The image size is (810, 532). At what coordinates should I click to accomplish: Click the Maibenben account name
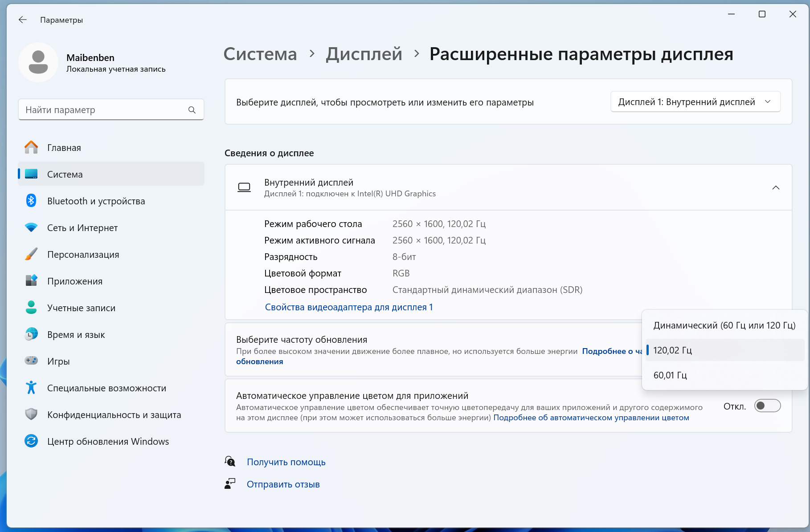point(90,57)
